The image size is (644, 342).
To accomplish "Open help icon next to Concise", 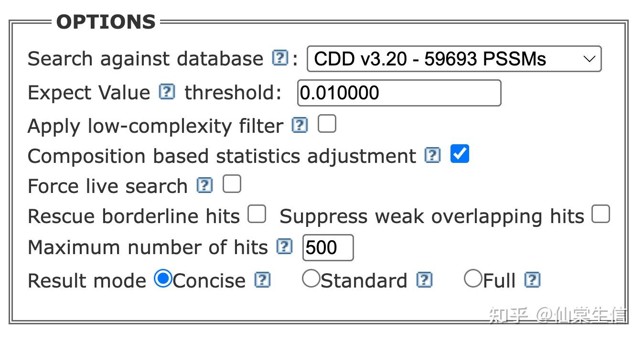I will point(262,280).
